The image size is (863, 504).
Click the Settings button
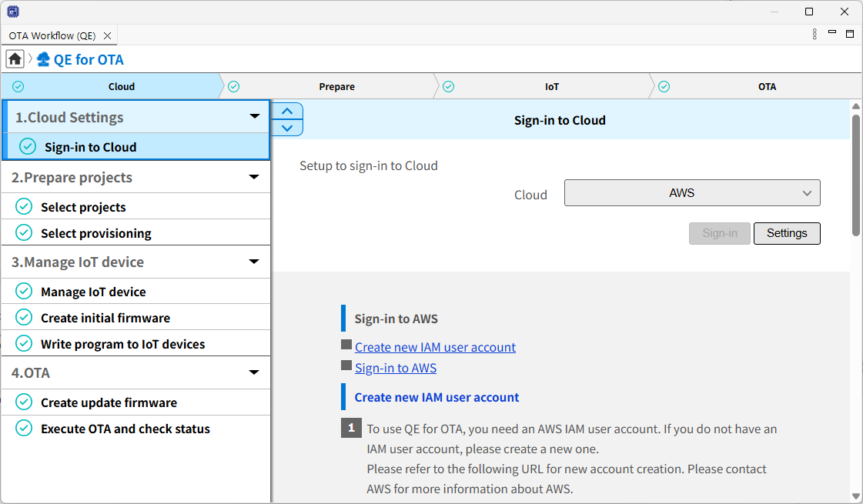(x=786, y=233)
